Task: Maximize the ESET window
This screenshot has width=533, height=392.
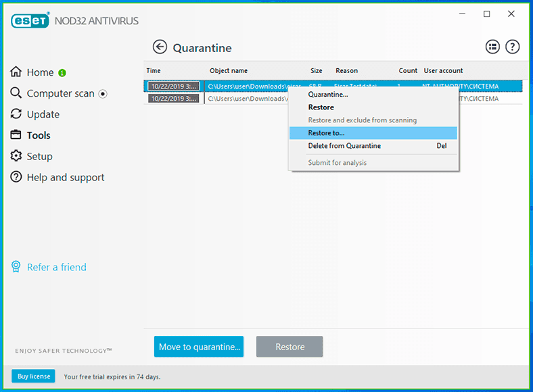Action: click(487, 14)
